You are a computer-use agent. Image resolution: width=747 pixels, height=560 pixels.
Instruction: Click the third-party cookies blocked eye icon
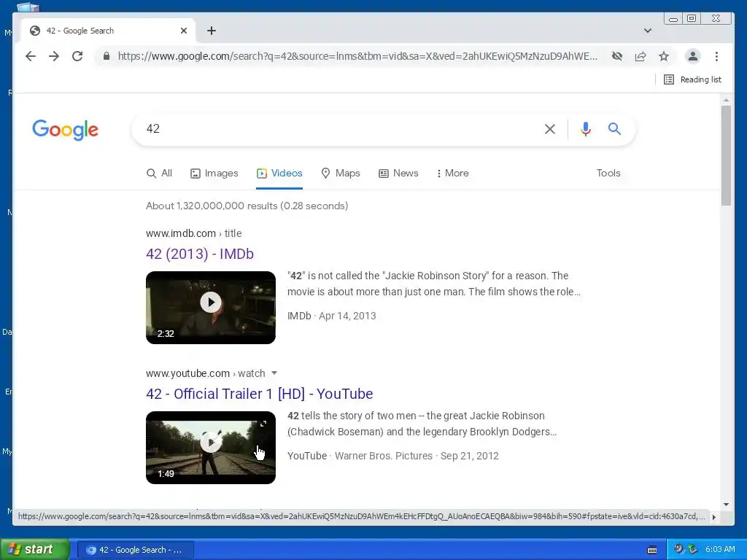pos(617,56)
